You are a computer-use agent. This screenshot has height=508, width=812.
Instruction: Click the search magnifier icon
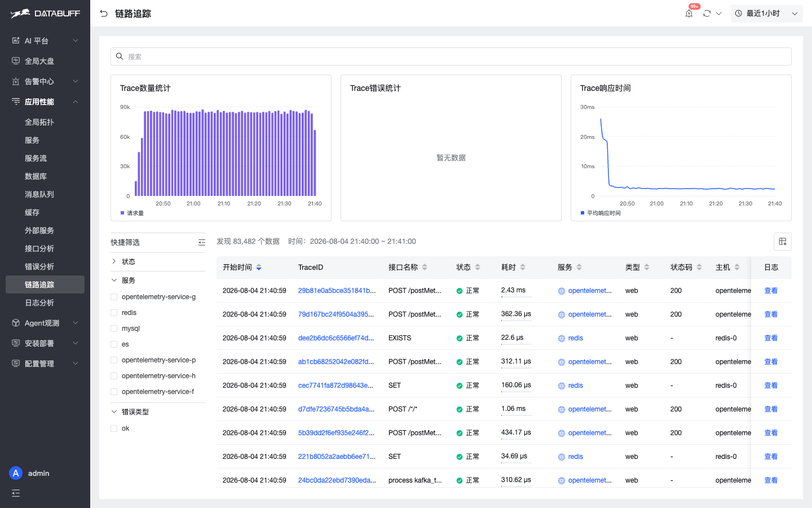pyautogui.click(x=120, y=56)
